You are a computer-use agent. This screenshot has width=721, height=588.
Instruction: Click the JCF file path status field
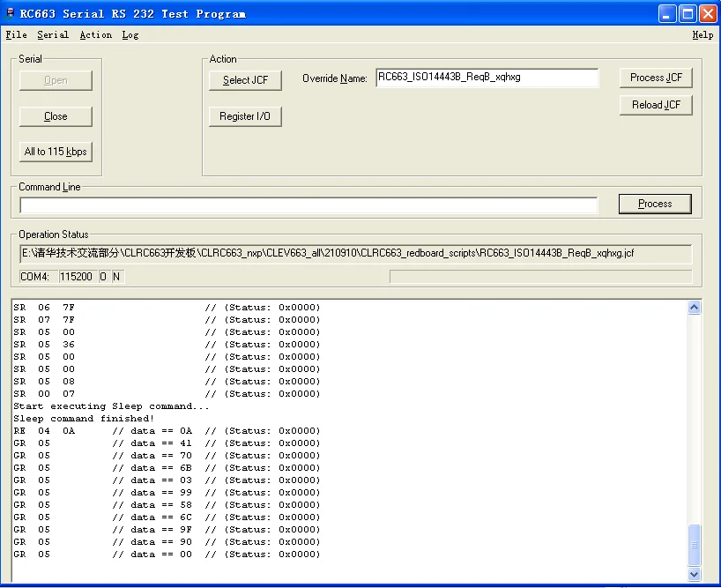pos(355,253)
